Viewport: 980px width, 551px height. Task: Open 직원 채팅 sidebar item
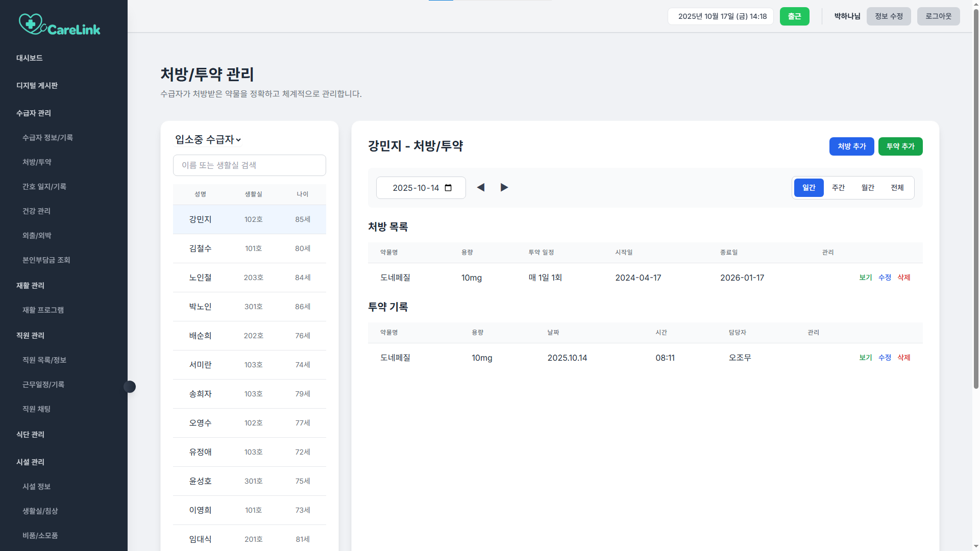pyautogui.click(x=36, y=409)
